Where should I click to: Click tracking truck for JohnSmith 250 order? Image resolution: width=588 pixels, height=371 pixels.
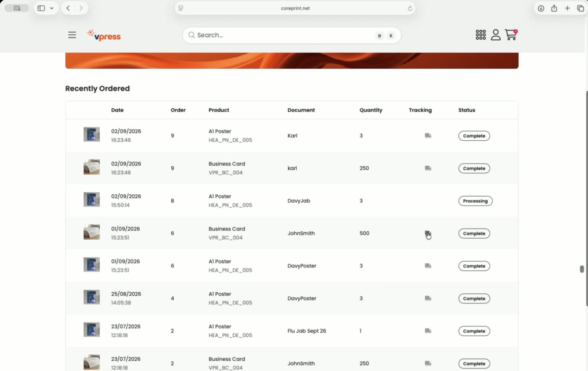[428, 363]
